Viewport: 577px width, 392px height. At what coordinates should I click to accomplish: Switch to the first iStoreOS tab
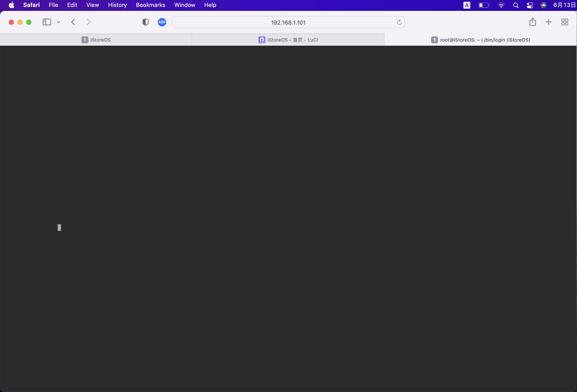point(96,40)
